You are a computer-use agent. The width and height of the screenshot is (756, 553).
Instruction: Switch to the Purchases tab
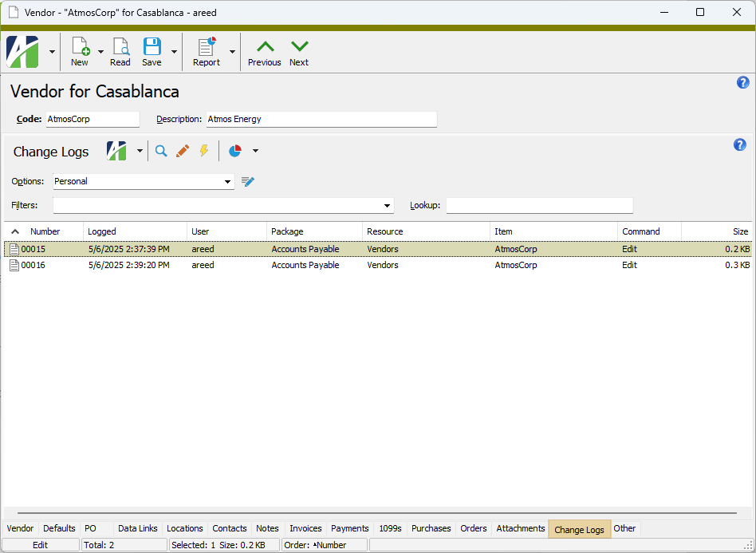pyautogui.click(x=431, y=528)
